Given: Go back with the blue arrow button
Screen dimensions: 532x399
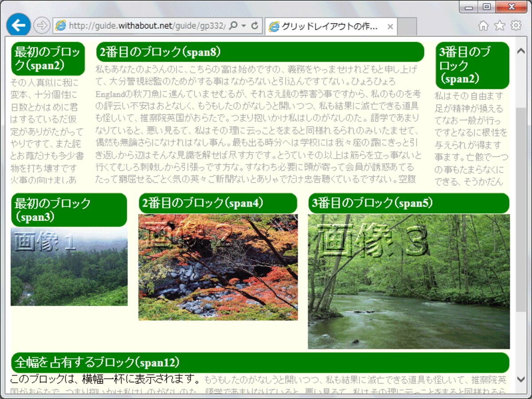Looking at the screenshot, I should 18,25.
